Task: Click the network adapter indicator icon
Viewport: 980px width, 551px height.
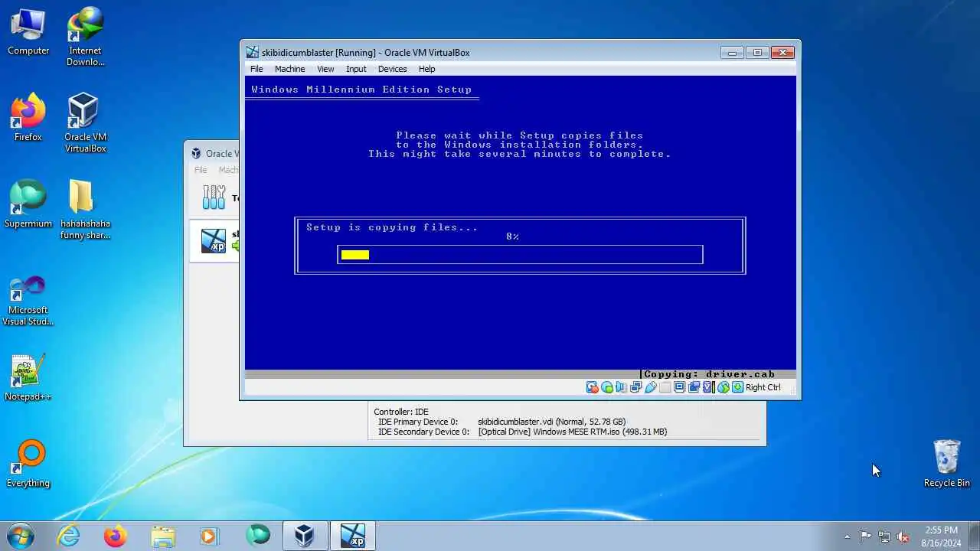Action: (635, 387)
